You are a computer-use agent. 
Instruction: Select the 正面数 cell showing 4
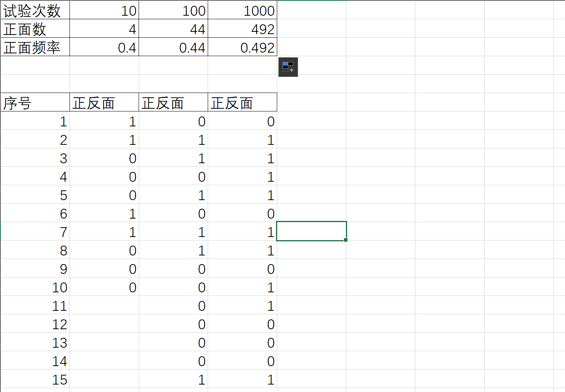pos(104,28)
